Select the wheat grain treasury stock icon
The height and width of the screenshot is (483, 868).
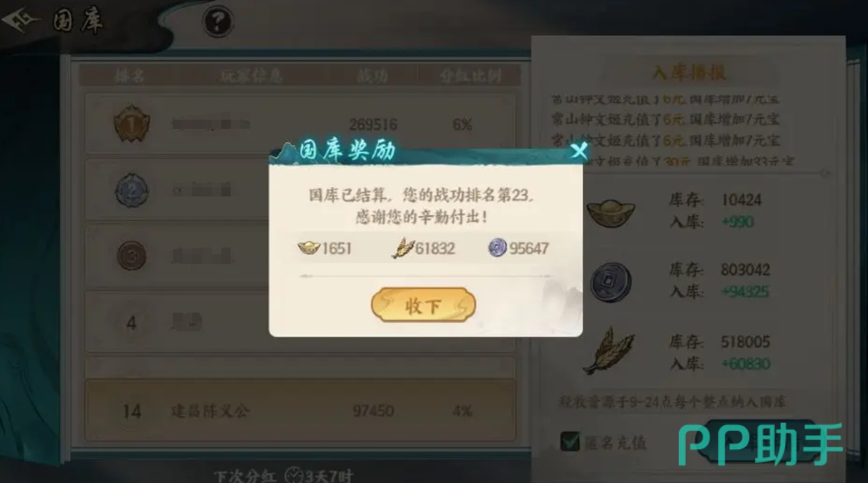tap(609, 351)
